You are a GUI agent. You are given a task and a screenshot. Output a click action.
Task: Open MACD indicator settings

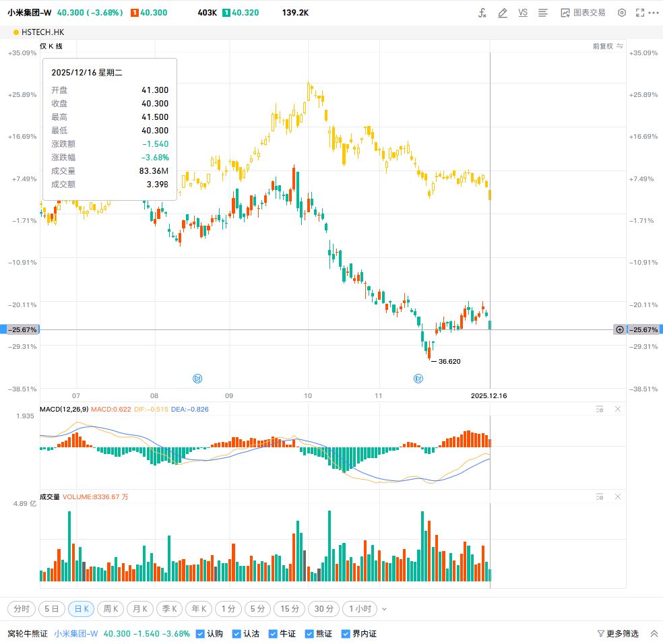pyautogui.click(x=600, y=409)
